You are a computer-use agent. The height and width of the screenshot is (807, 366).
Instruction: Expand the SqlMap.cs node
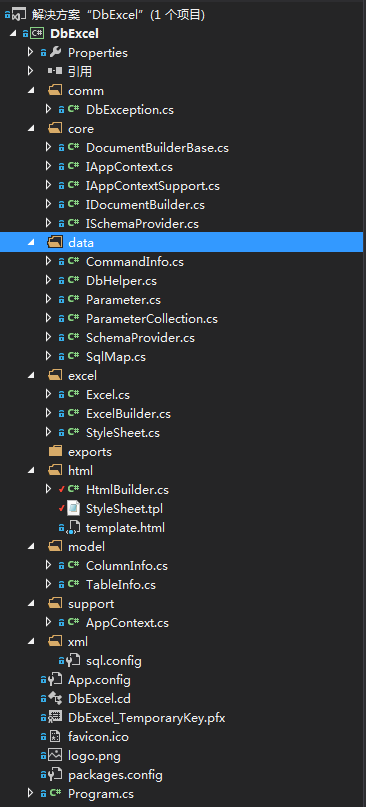[x=48, y=356]
